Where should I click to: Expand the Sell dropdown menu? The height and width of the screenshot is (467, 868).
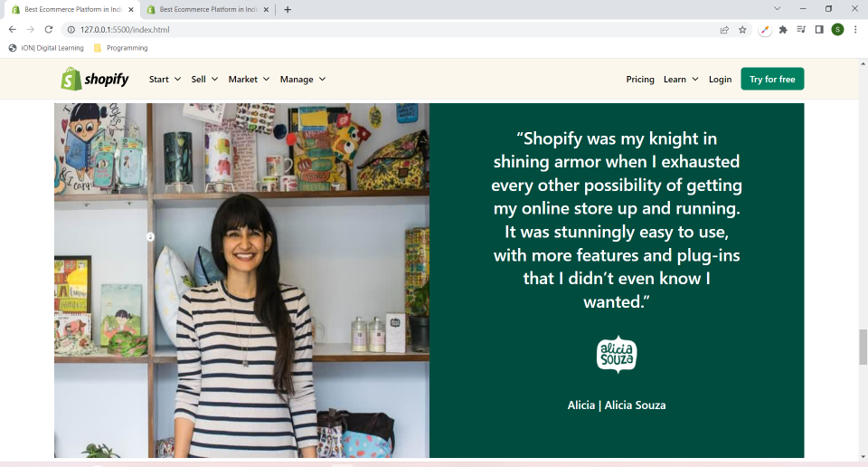tap(205, 80)
